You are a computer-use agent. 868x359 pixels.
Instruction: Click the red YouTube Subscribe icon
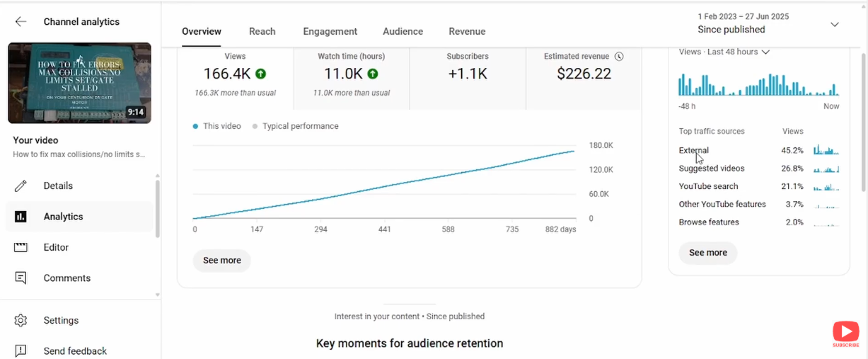point(845,332)
